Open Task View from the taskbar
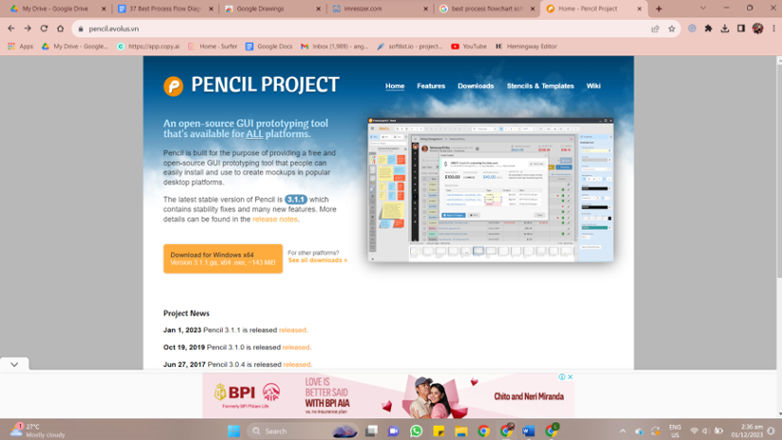The image size is (782, 440). pyautogui.click(x=371, y=431)
